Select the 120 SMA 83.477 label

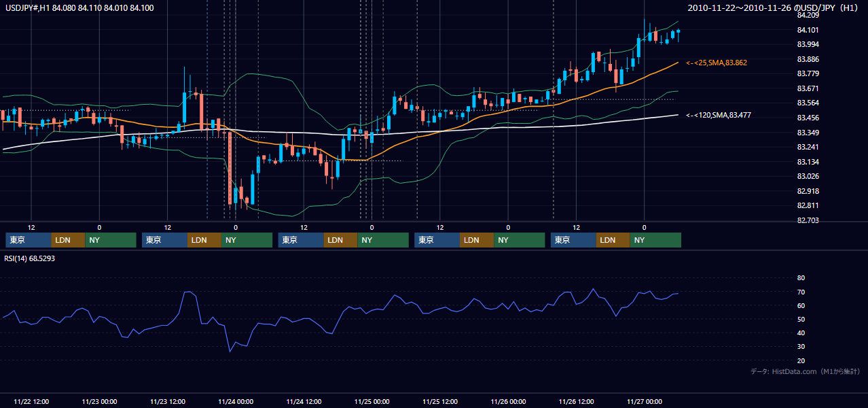(719, 115)
